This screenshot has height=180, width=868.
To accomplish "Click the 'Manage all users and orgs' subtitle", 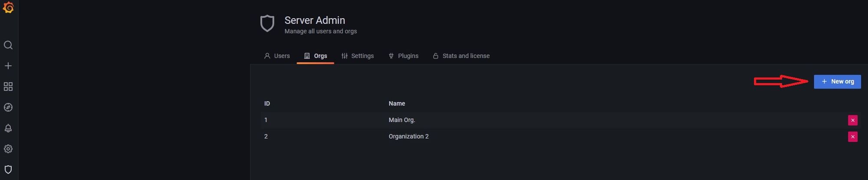I will point(321,31).
